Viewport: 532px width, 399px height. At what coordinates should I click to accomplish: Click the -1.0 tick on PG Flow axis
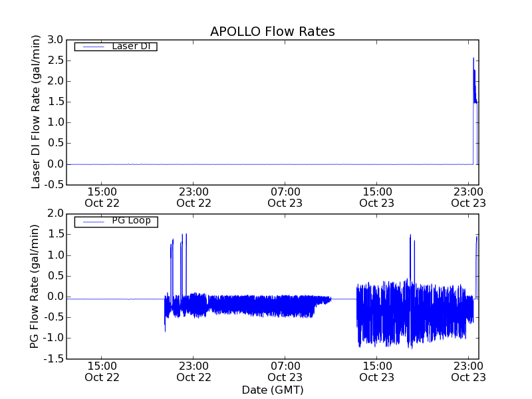54,338
